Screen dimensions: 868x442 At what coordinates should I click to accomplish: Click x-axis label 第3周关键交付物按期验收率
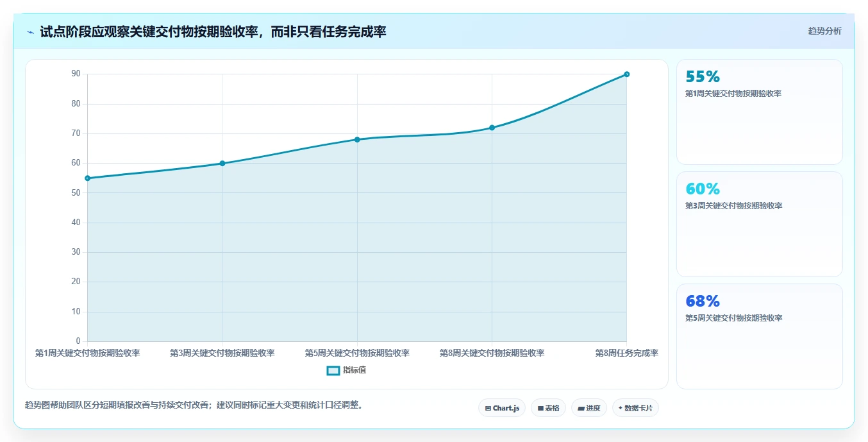click(x=222, y=353)
